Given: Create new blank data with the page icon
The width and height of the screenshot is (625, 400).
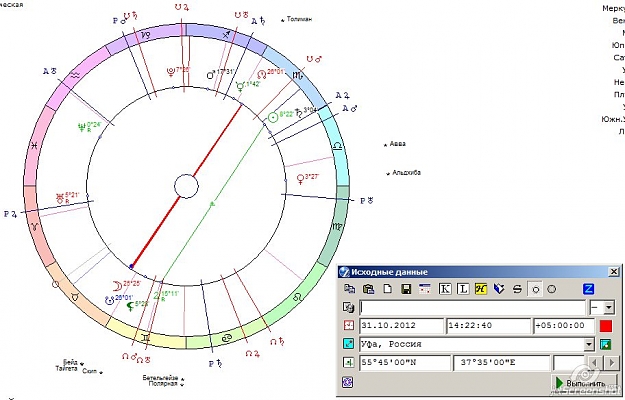Looking at the screenshot, I should coord(387,289).
